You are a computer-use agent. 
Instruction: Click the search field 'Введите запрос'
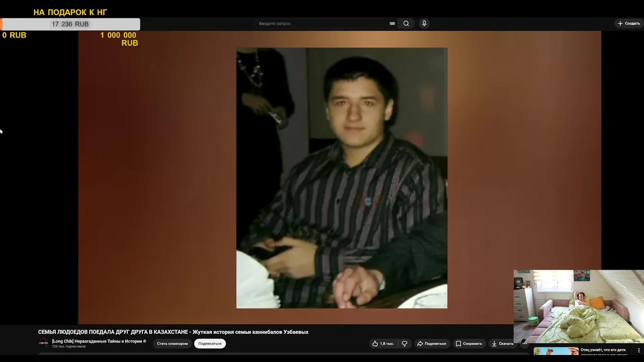click(322, 24)
